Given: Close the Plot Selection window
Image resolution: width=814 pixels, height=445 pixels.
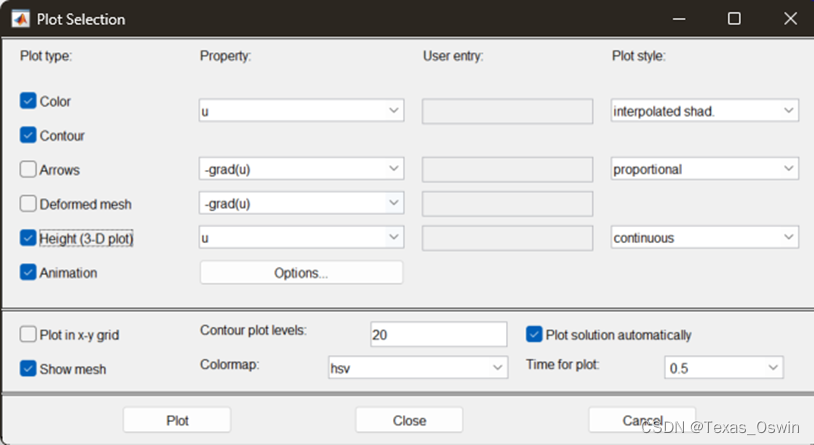Looking at the screenshot, I should (x=790, y=19).
